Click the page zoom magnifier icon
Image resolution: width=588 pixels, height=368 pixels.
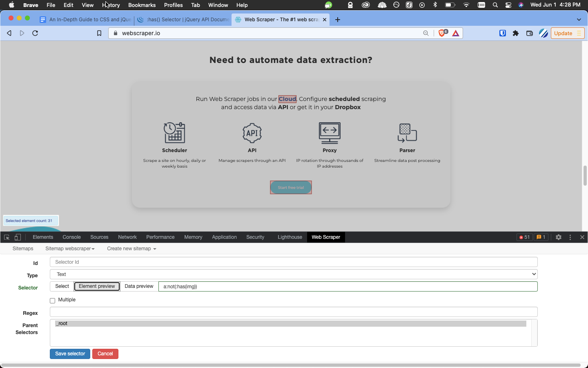(x=426, y=33)
